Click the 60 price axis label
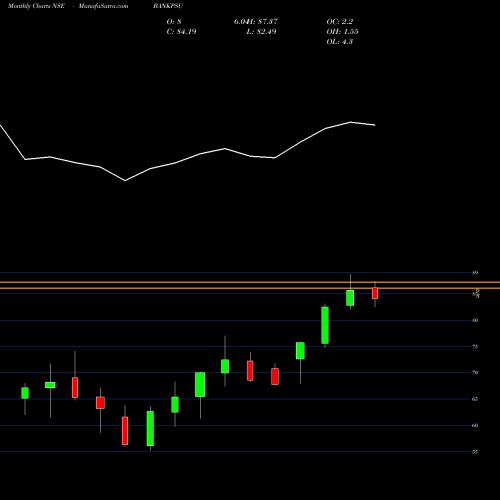 pyautogui.click(x=475, y=425)
